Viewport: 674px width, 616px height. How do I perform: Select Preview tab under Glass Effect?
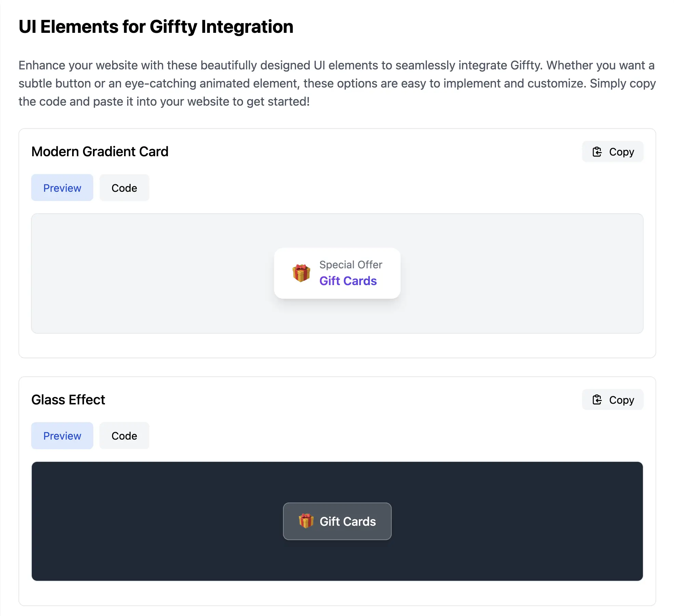click(x=62, y=436)
